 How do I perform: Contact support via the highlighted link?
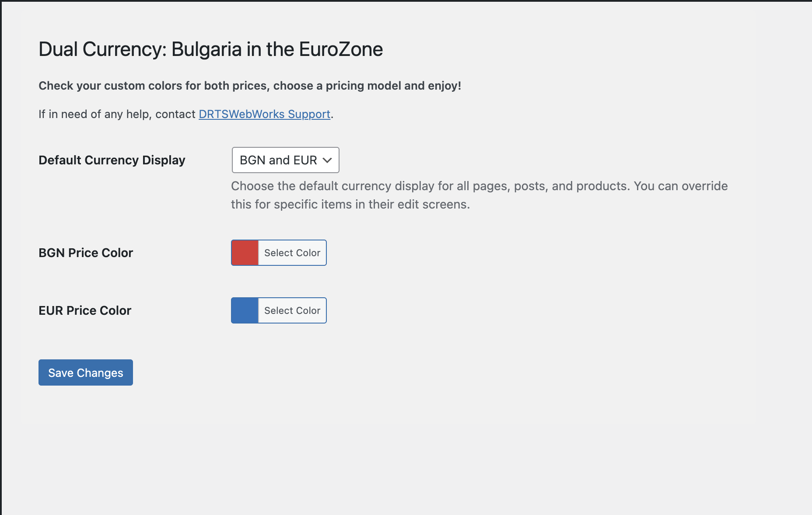pos(264,114)
